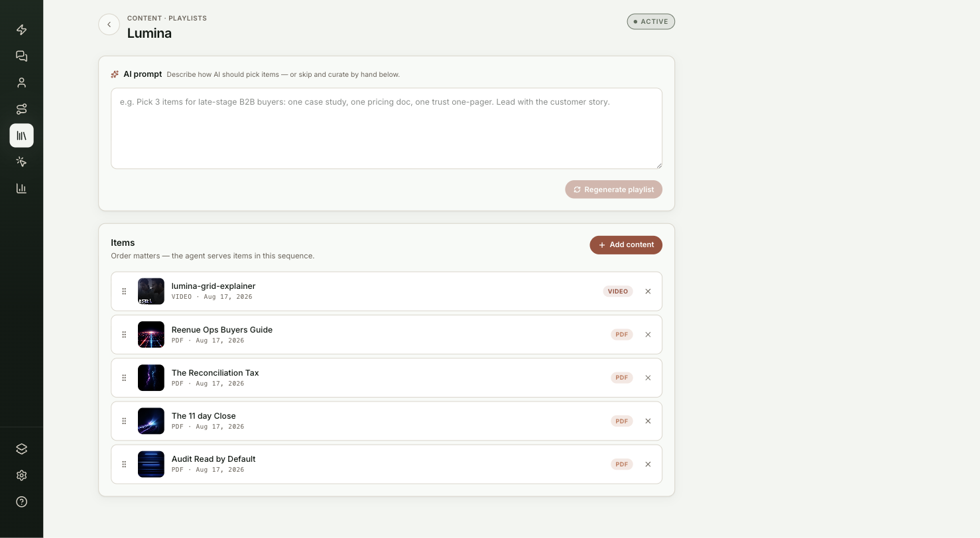Click the Add content button
The width and height of the screenshot is (980, 538).
click(626, 245)
